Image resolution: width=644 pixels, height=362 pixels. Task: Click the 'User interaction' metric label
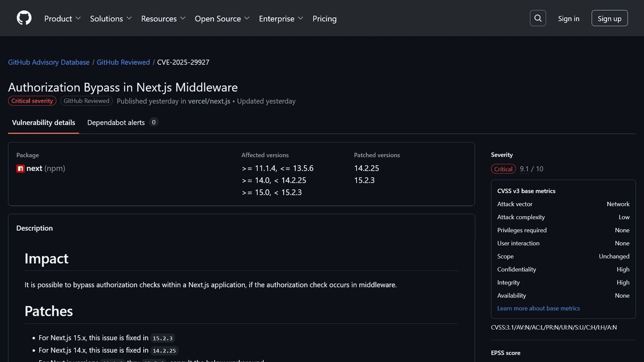click(518, 243)
